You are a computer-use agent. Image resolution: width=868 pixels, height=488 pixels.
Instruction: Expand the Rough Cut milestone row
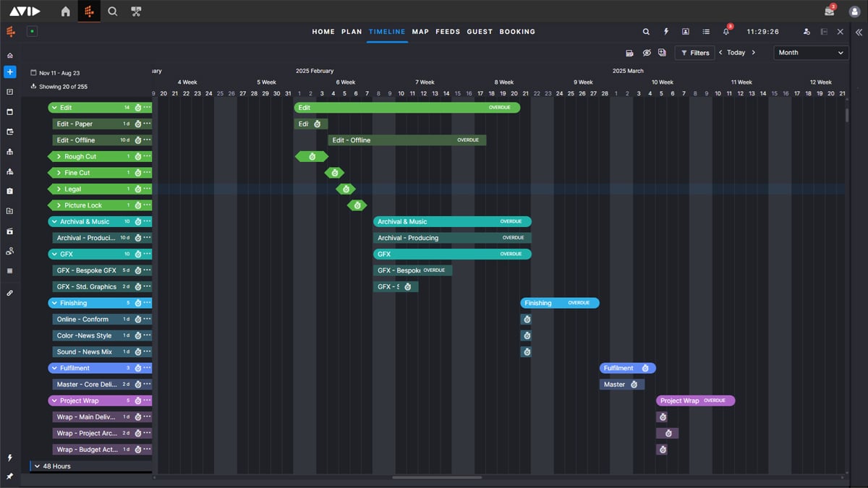tap(59, 157)
